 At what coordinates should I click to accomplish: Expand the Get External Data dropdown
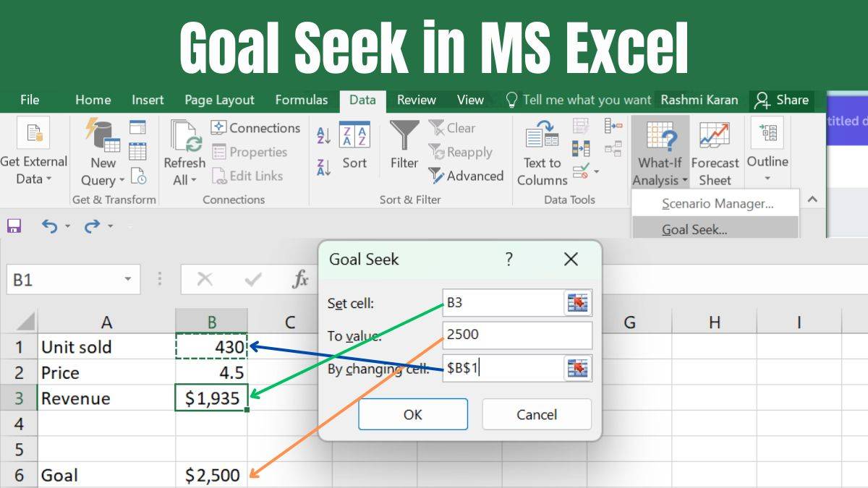(49, 179)
